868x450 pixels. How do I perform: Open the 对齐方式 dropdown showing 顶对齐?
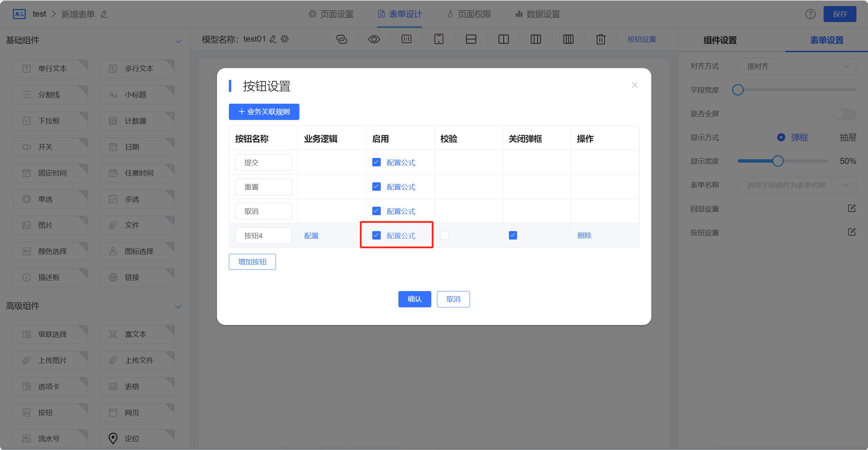pos(797,66)
